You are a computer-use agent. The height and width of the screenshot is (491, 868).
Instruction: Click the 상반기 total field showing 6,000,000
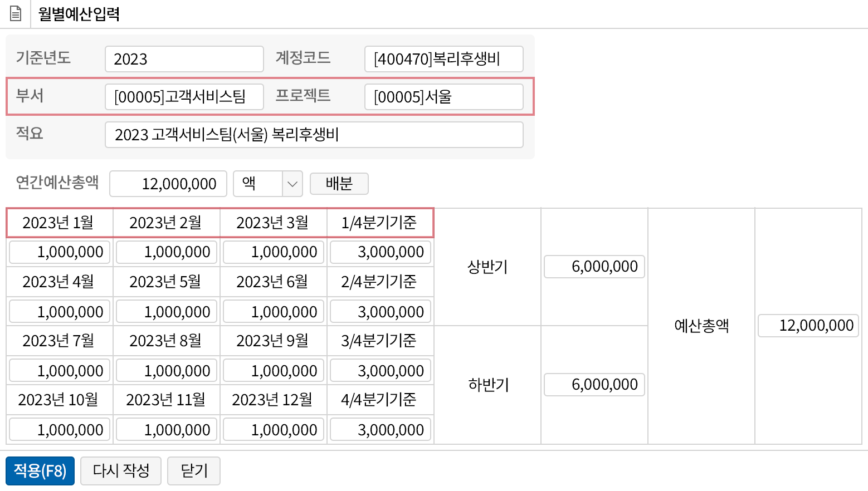coord(594,266)
